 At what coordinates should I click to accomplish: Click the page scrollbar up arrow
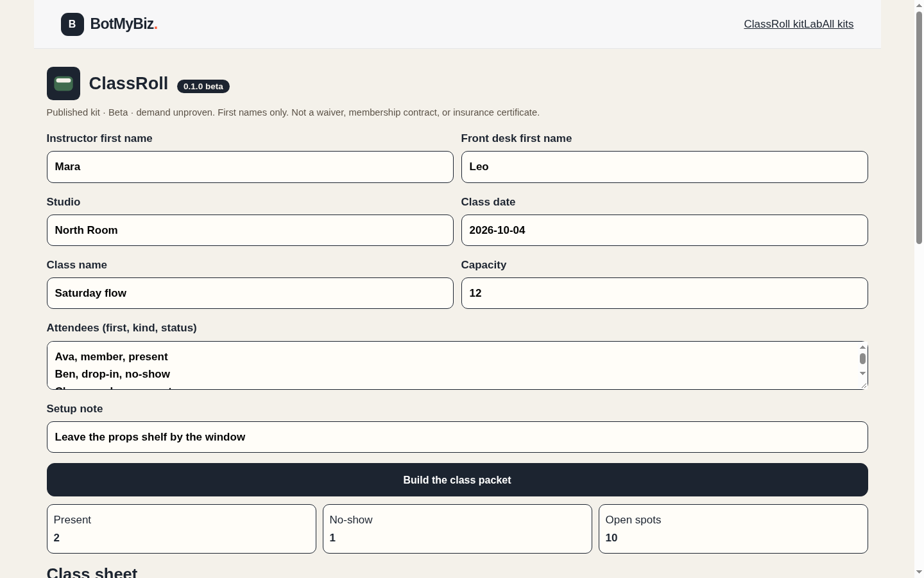(x=919, y=5)
